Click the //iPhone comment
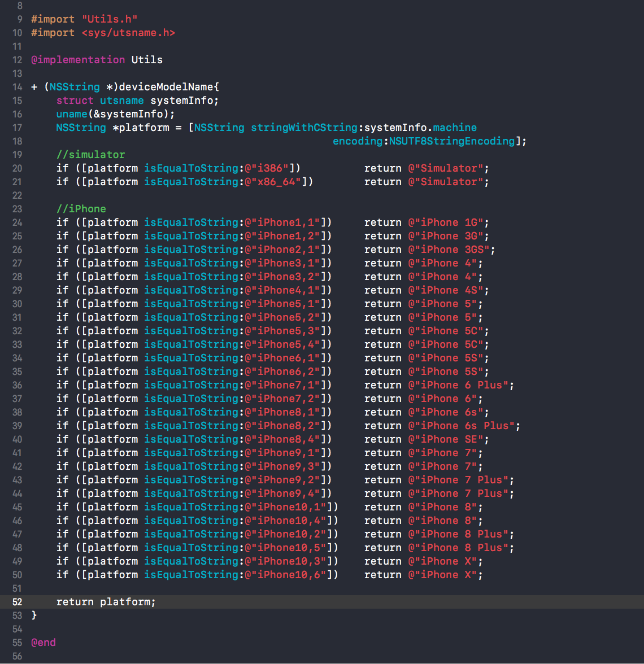 click(81, 209)
